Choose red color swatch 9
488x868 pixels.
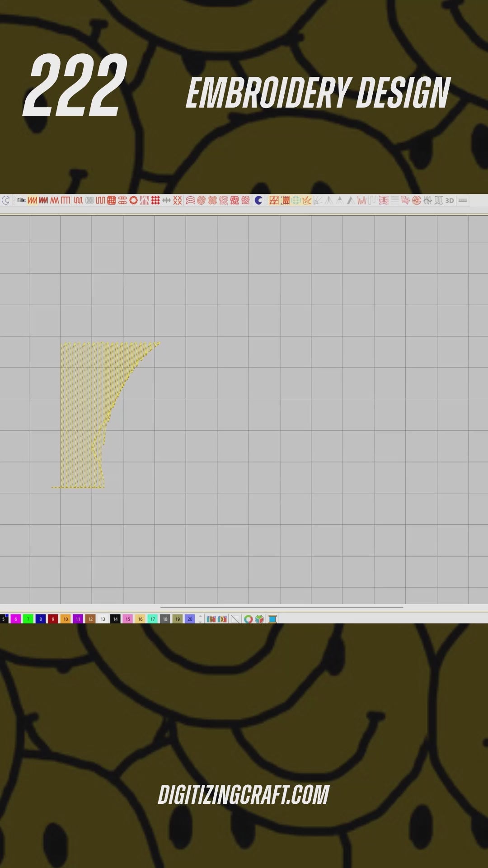coord(53,619)
